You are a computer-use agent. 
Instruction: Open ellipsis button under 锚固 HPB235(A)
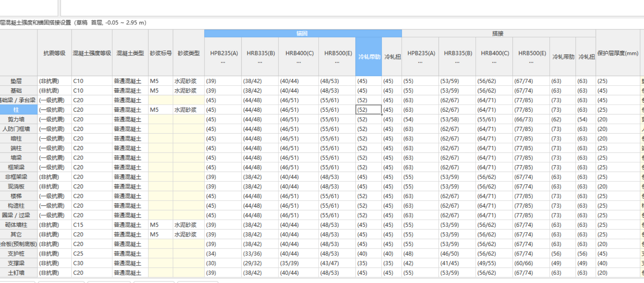coord(223,62)
